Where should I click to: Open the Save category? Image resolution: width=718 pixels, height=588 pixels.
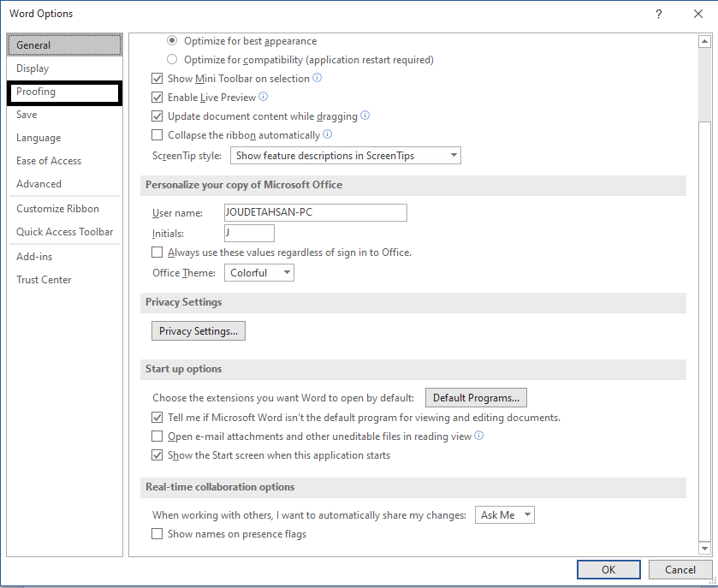pos(64,115)
